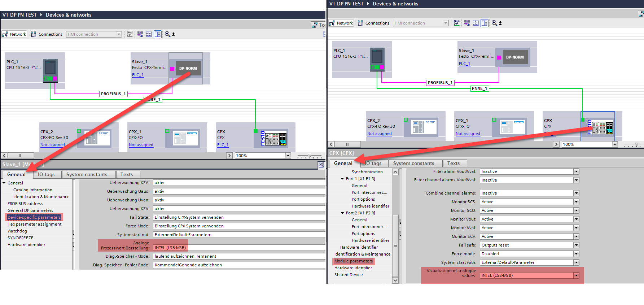Click the show page break grid icon in left window

[149, 34]
